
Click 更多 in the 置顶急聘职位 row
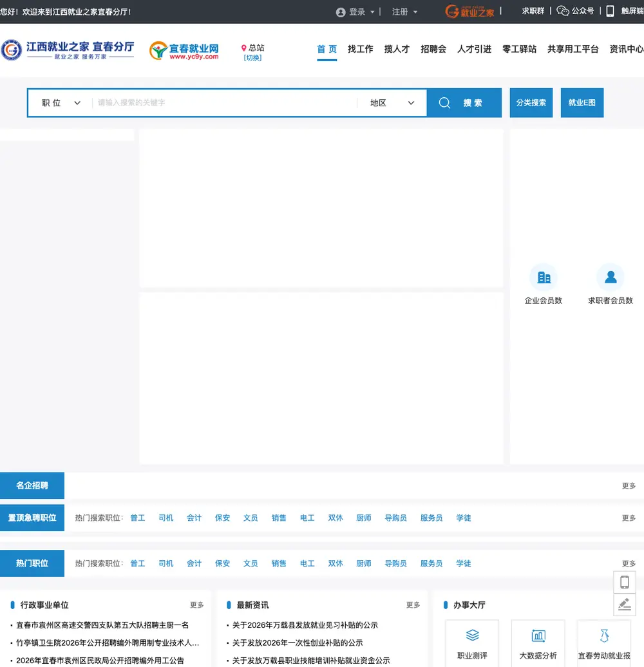click(629, 518)
